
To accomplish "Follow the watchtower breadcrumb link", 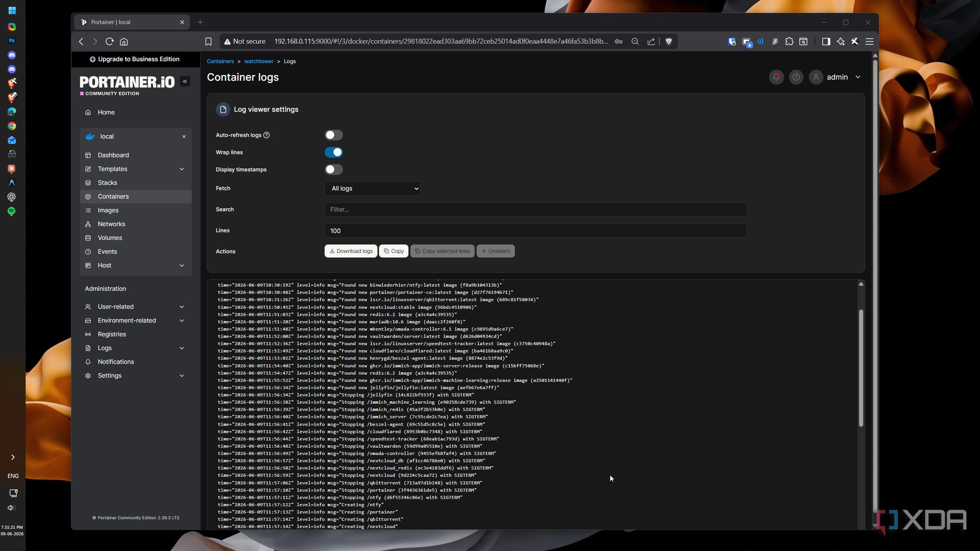I will click(x=259, y=61).
